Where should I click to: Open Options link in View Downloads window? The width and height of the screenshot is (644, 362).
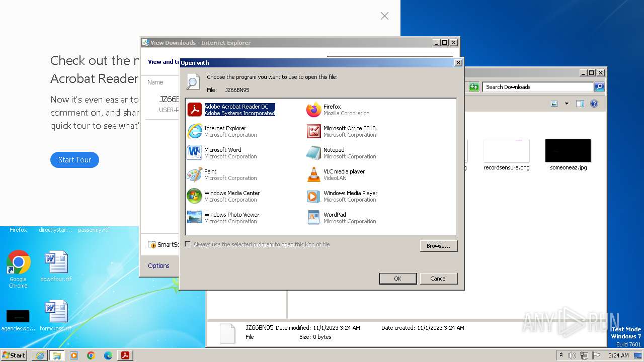pyautogui.click(x=158, y=266)
